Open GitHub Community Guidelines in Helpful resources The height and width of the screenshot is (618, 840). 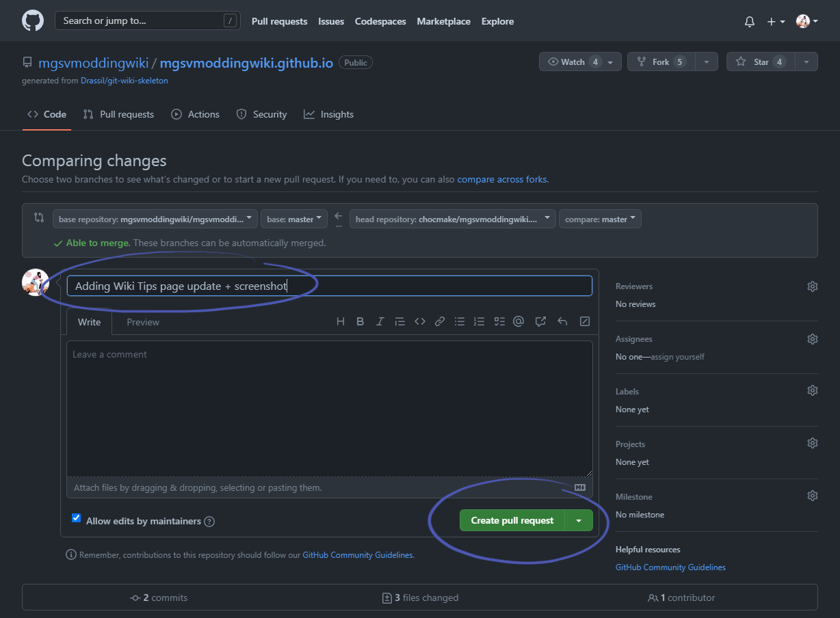670,567
